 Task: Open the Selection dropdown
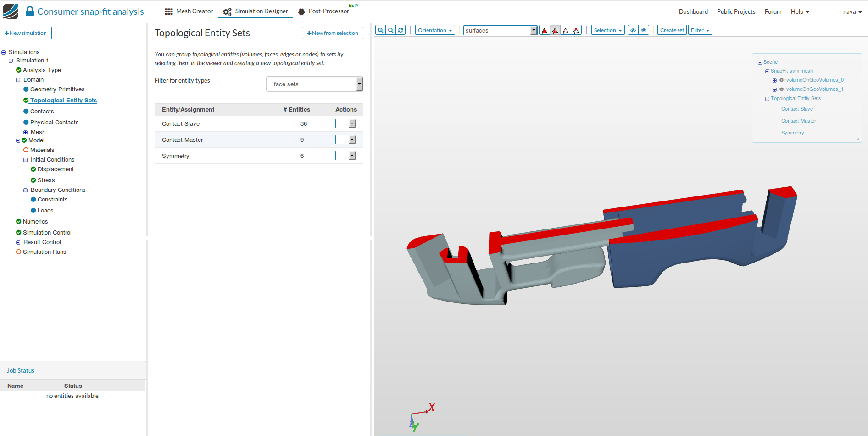click(608, 30)
